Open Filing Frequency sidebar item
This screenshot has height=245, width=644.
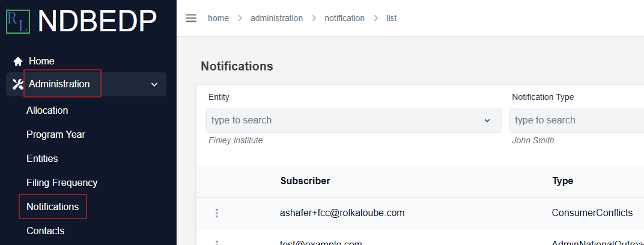point(62,182)
